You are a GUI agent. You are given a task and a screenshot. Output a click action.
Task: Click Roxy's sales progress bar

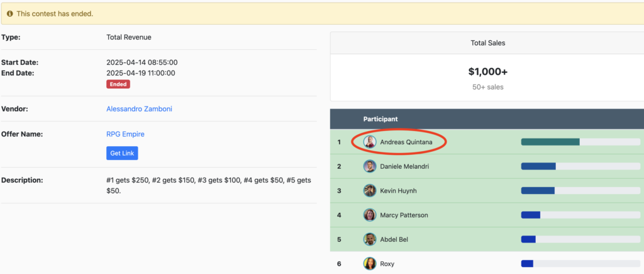pyautogui.click(x=580, y=263)
